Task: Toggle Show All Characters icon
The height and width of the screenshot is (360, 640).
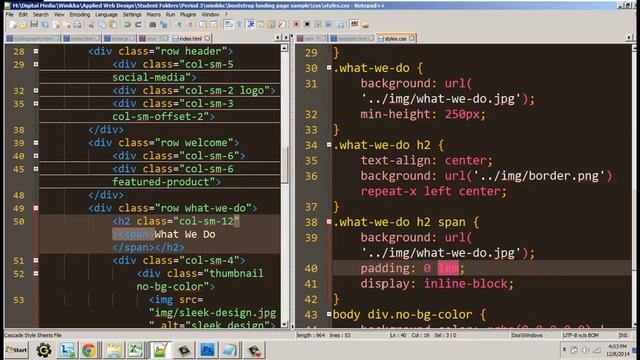Action: (239, 24)
